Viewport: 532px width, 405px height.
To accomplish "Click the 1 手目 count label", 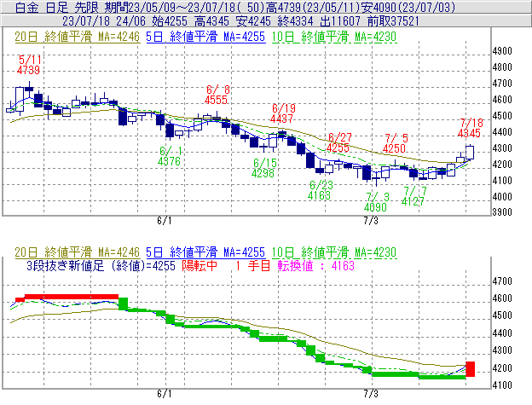I will click(x=253, y=265).
